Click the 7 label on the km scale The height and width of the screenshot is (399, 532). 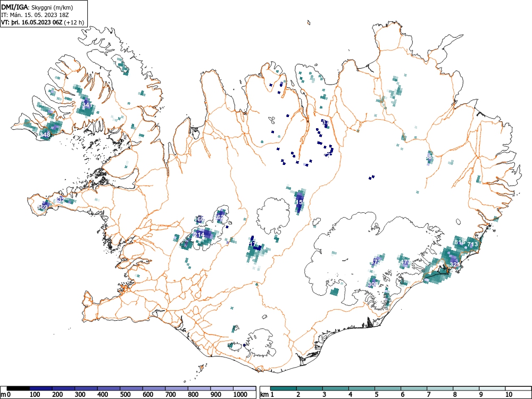tap(428, 395)
